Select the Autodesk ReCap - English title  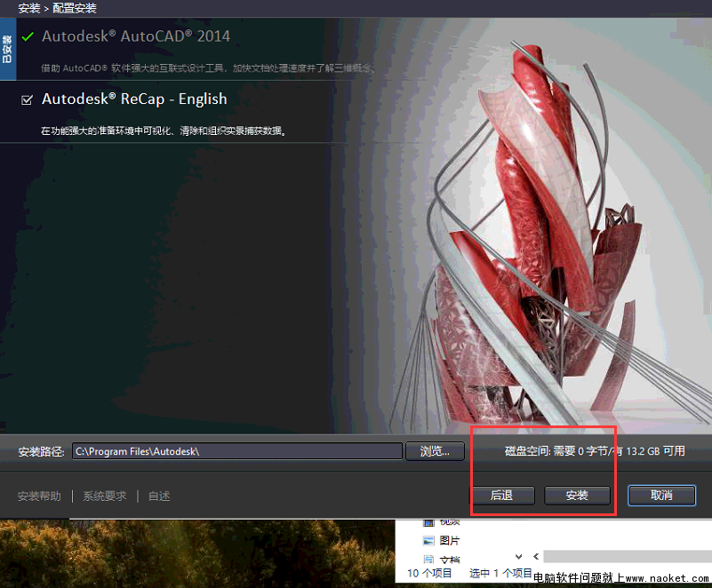pos(134,99)
